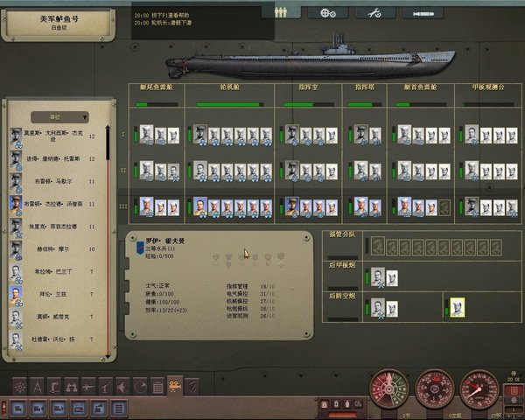The image size is (525, 420).
Task: Open the binoculars bridge view
Action: click(72, 387)
